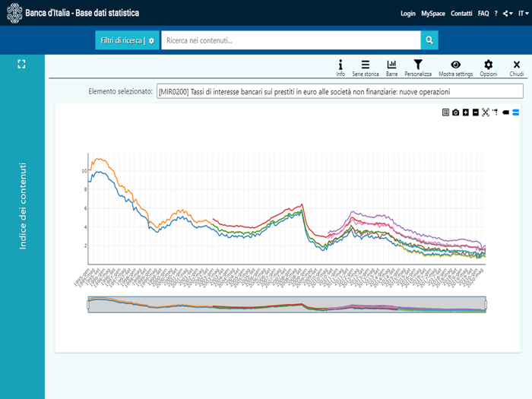Image resolution: width=532 pixels, height=399 pixels.
Task: Click the question mark help link
Action: (496, 14)
